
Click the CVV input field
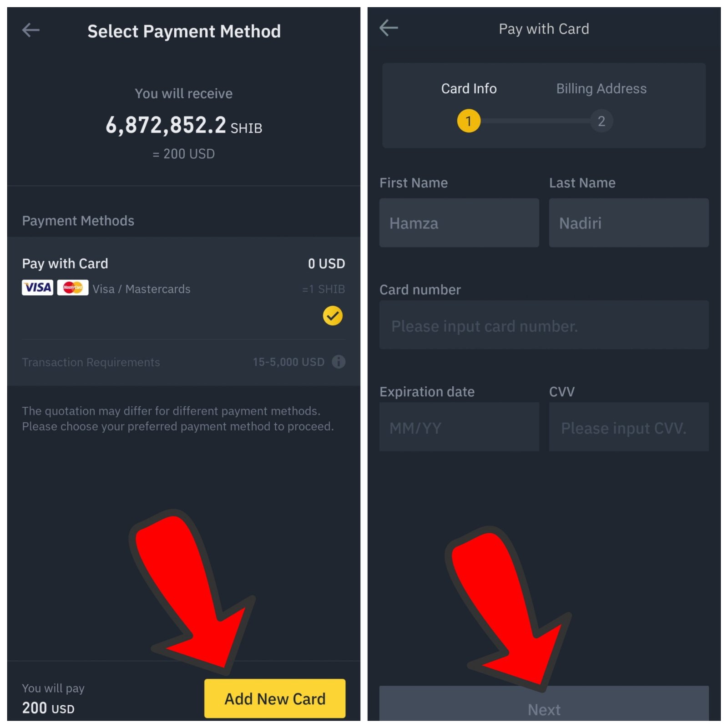[629, 427]
